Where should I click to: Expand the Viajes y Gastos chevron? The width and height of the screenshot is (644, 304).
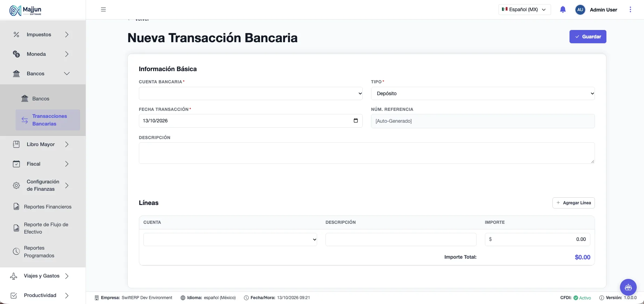[67, 276]
